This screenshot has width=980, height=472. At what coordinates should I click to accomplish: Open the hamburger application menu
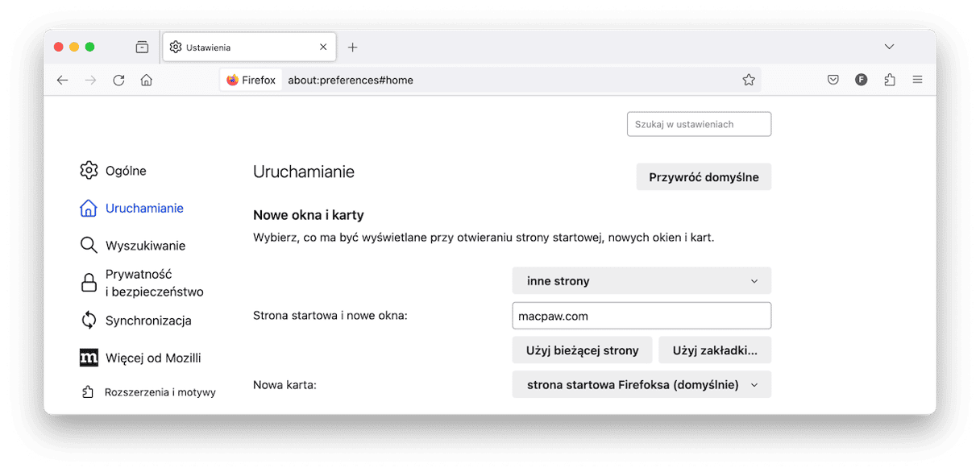(x=917, y=80)
